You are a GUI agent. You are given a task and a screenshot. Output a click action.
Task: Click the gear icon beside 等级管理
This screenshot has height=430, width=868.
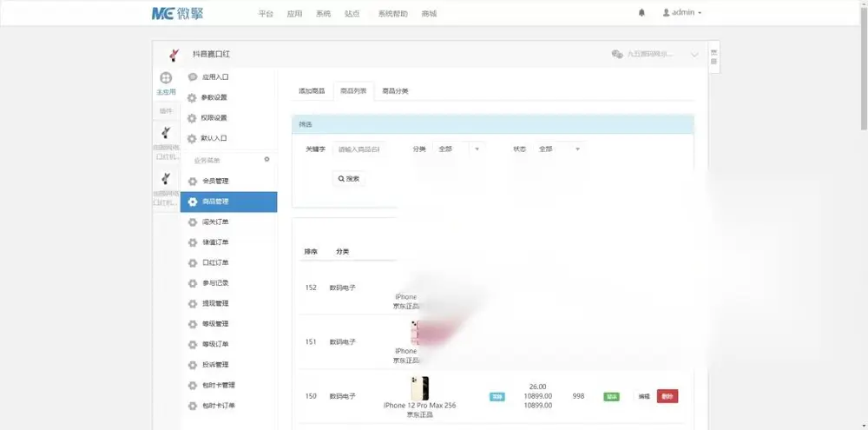pyautogui.click(x=192, y=324)
